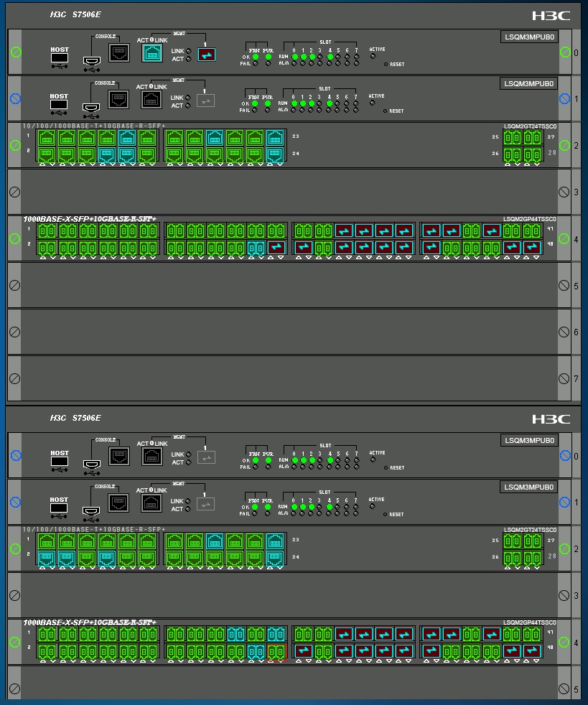Select greyed SFP port 1 on lower slot 0

point(207,458)
